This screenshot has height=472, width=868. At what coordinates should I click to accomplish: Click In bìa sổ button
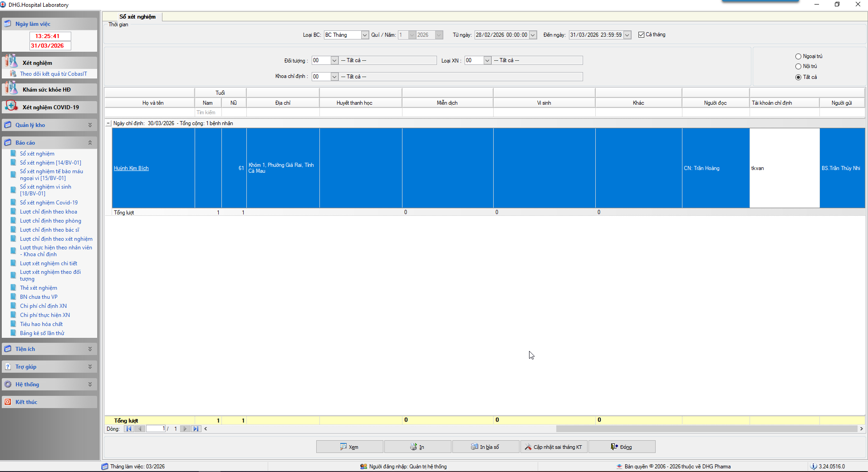tap(485, 447)
